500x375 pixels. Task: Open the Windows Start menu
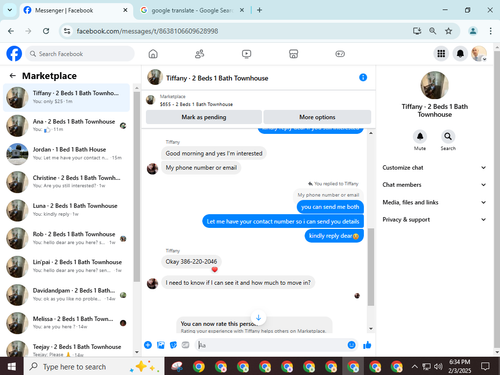12,367
